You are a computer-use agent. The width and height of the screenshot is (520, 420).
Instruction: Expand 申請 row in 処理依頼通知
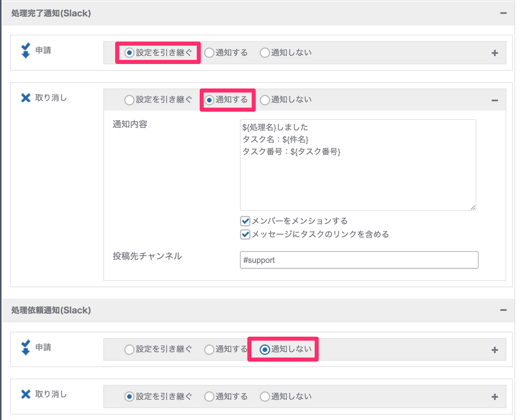click(x=495, y=350)
